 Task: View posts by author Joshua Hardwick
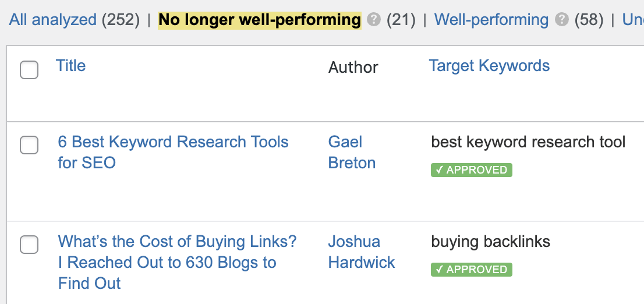[x=361, y=252]
